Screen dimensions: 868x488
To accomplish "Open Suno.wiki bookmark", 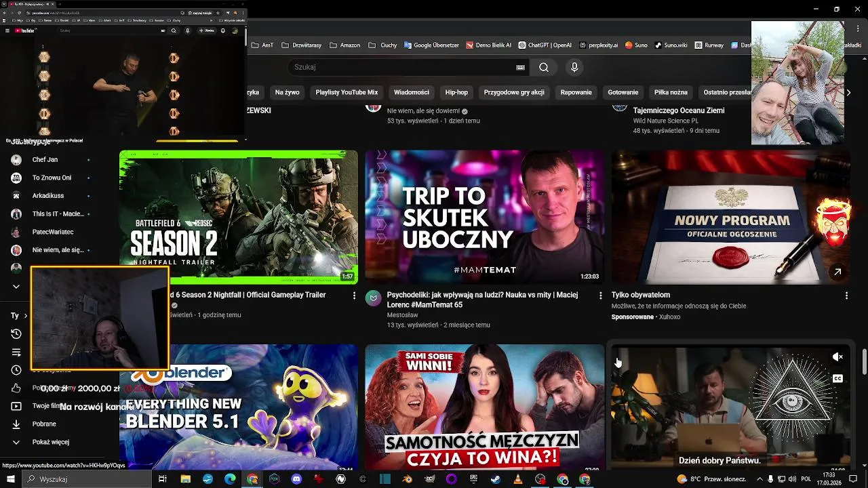I will click(671, 45).
